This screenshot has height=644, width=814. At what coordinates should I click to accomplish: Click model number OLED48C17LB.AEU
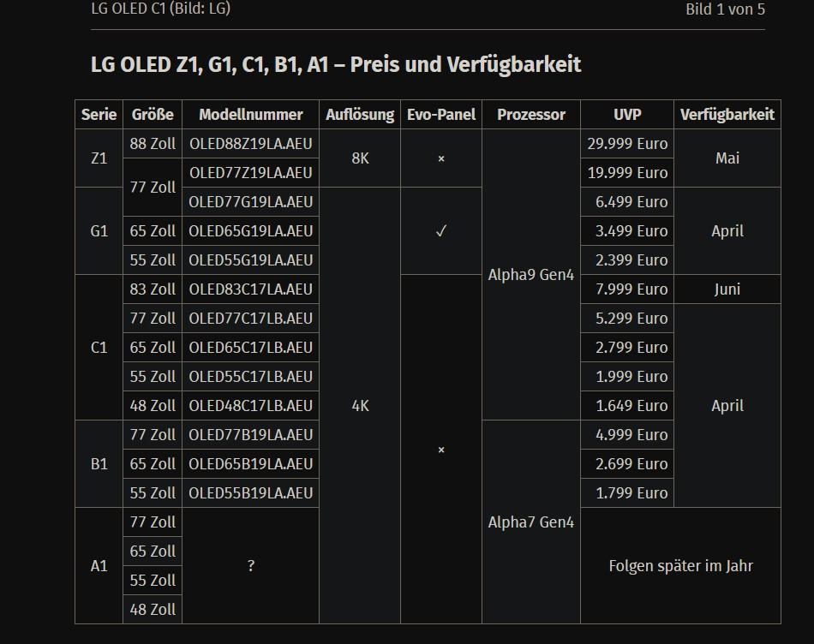click(x=251, y=405)
